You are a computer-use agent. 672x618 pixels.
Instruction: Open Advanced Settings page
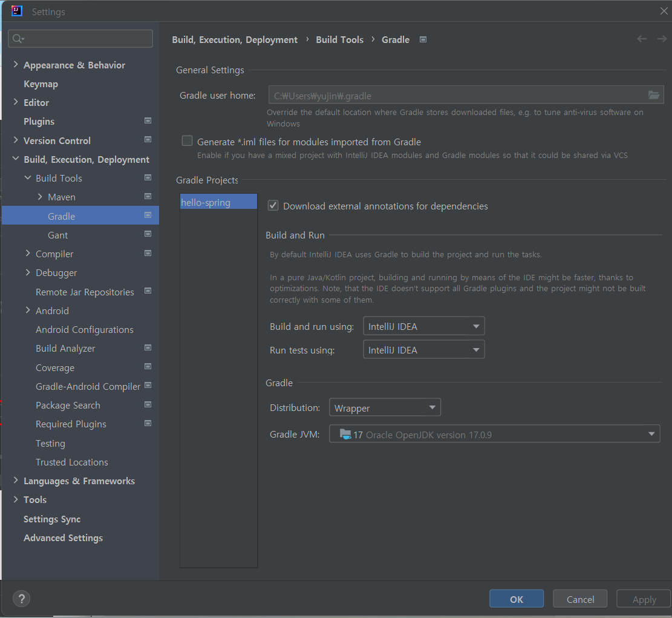click(63, 538)
